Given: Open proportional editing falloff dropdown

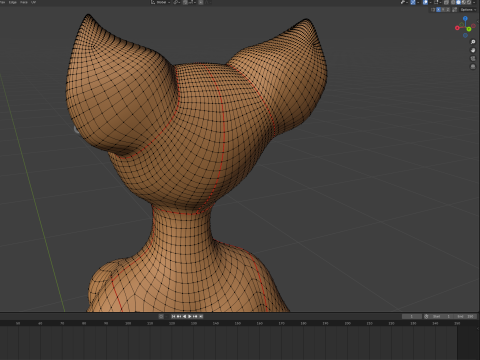Looking at the screenshot, I should tap(209, 2).
